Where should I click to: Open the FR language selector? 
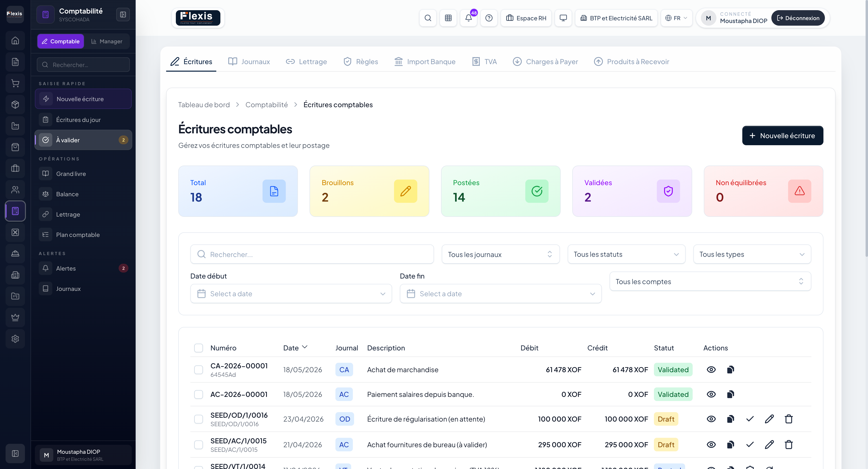[676, 18]
